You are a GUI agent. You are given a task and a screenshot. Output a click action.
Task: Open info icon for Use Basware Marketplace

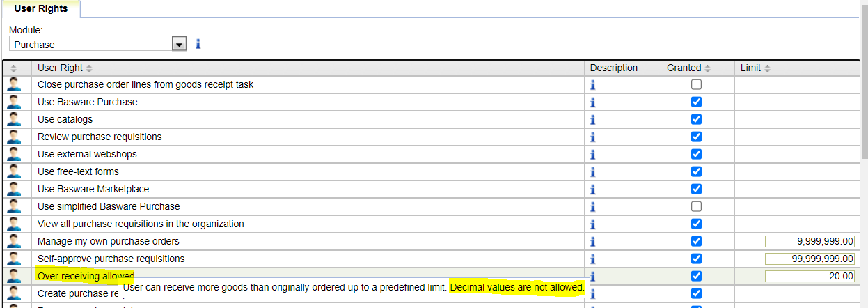(593, 189)
